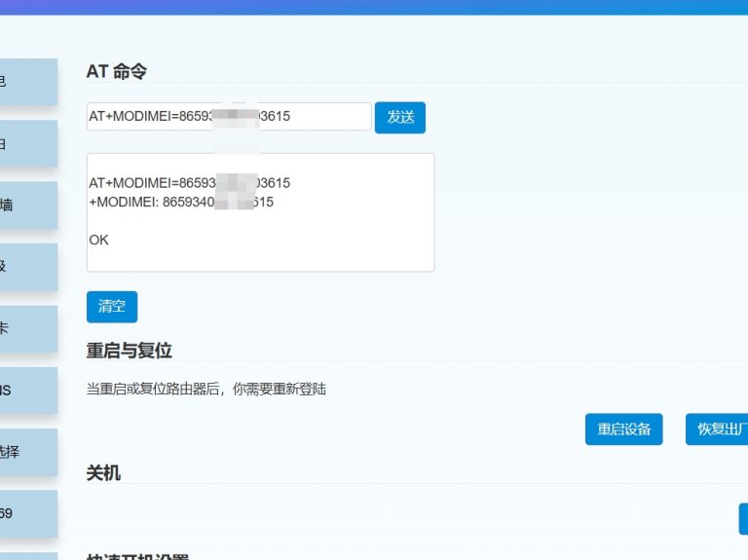The height and width of the screenshot is (560, 748).
Task: Go to the sidebar item ending in 级
Action: click(27, 267)
